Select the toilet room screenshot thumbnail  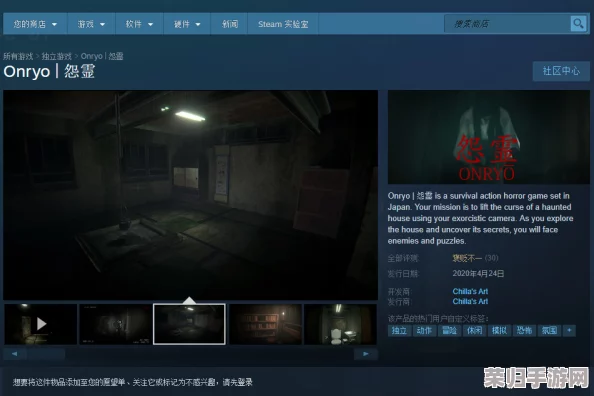[x=340, y=324]
